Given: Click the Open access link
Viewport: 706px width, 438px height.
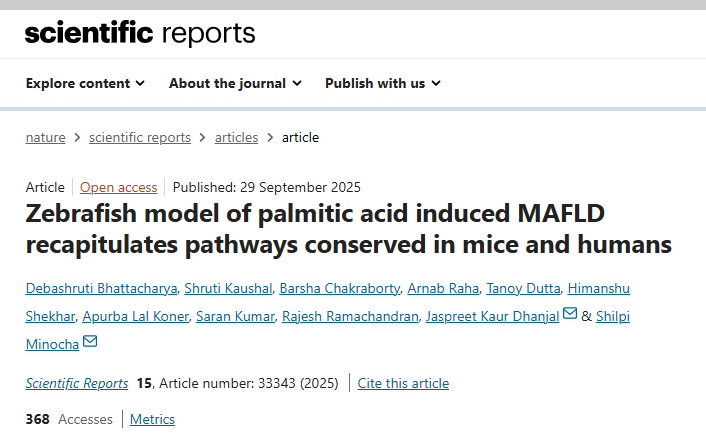Looking at the screenshot, I should coord(118,187).
